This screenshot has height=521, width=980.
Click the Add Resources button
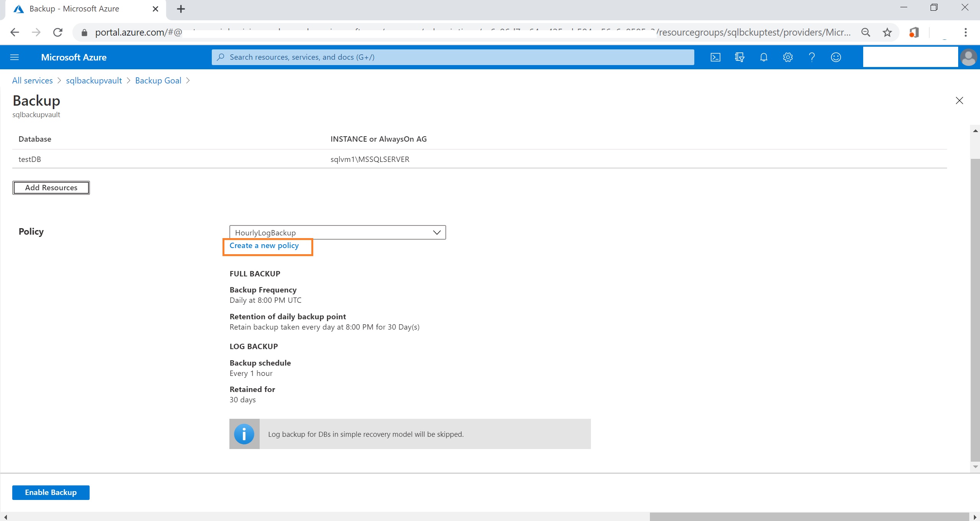click(x=51, y=188)
